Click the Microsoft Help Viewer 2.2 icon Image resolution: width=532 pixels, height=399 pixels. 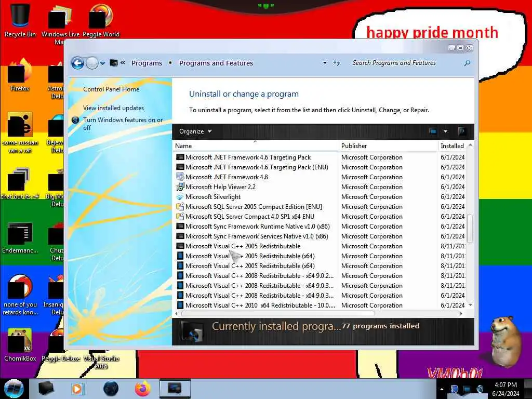pos(180,187)
